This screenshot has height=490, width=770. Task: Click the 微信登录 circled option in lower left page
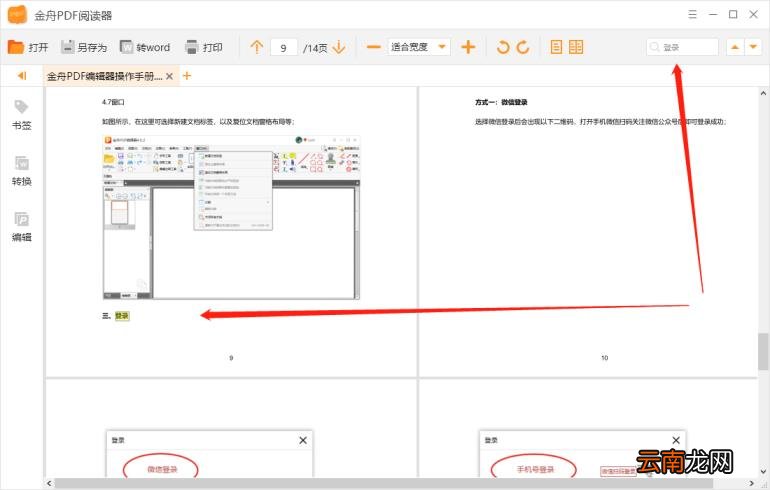tap(162, 469)
